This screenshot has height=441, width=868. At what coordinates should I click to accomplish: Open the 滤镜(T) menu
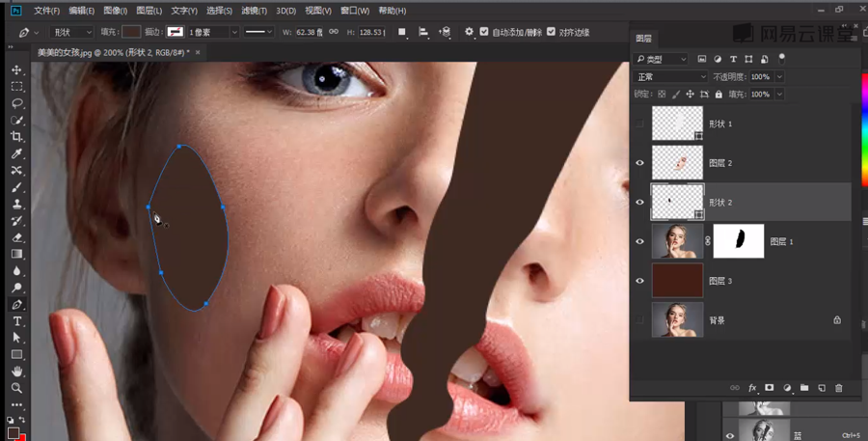pyautogui.click(x=255, y=11)
